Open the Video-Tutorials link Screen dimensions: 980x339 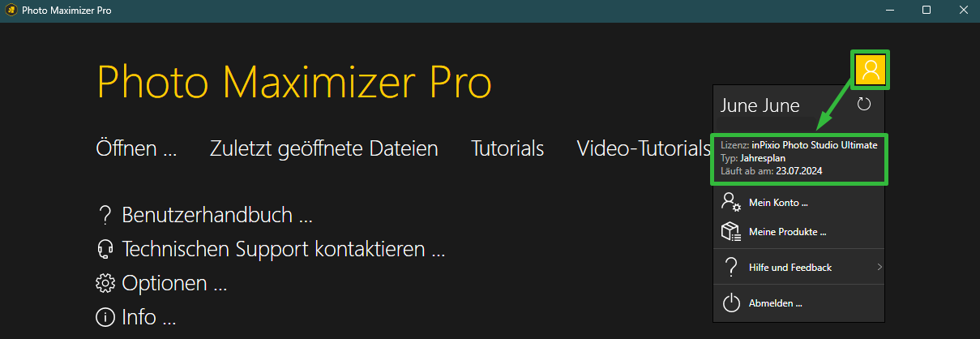(644, 148)
